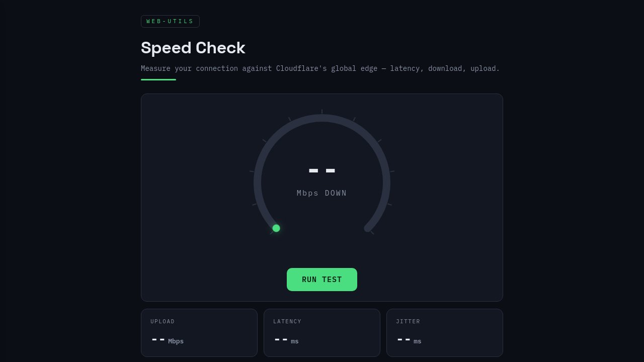Click the Cloudflare description subtitle text
Viewport: 644px width, 362px height.
320,68
